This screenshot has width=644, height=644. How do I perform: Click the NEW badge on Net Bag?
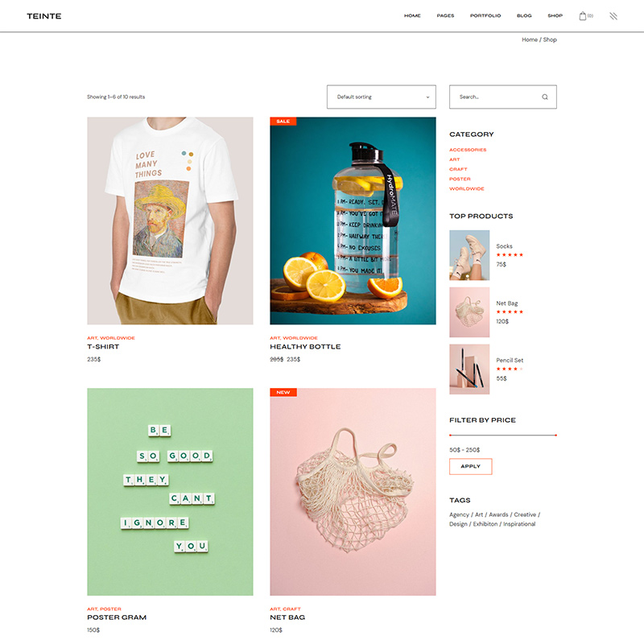coord(283,392)
